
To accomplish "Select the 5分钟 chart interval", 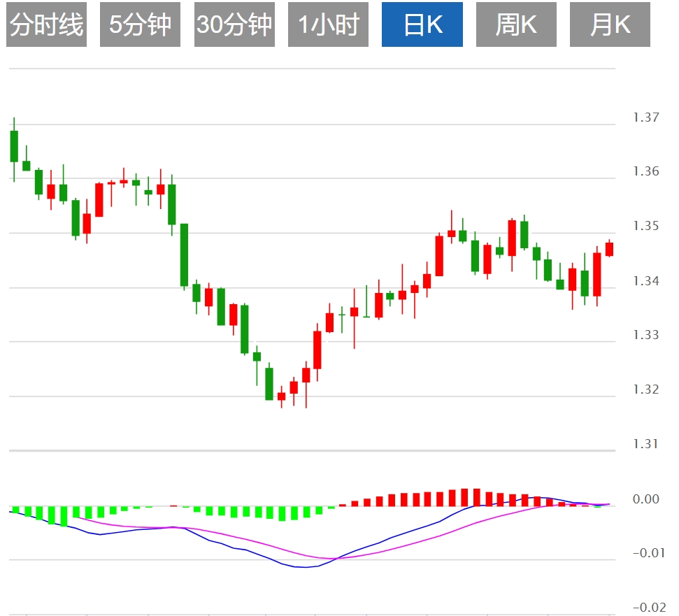I will (x=140, y=25).
